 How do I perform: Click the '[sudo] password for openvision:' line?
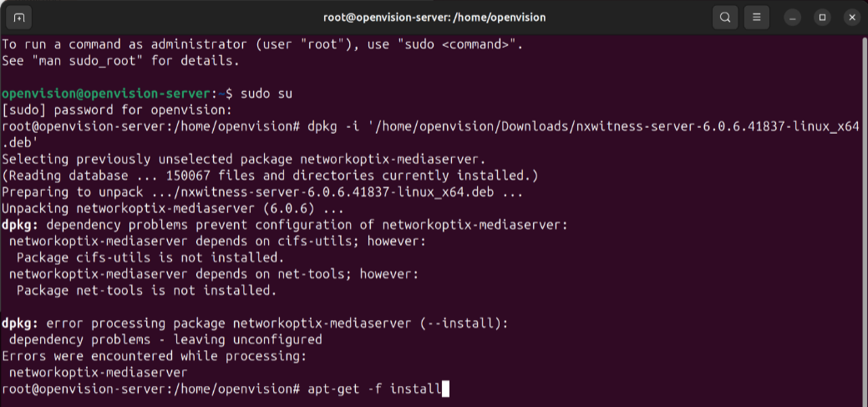click(x=117, y=110)
